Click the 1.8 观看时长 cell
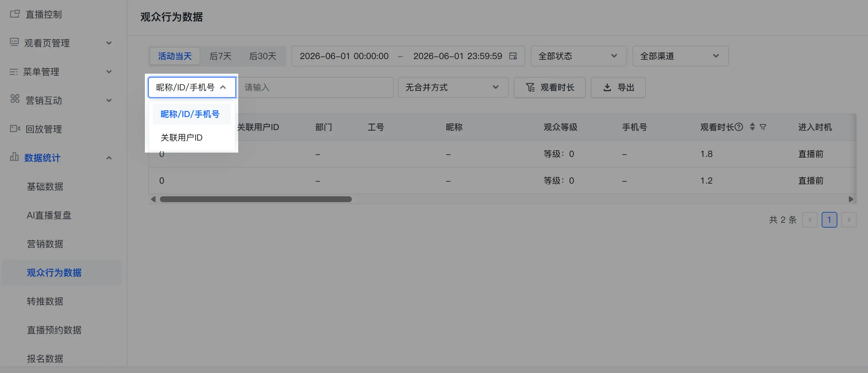Image resolution: width=868 pixels, height=373 pixels. tap(706, 154)
